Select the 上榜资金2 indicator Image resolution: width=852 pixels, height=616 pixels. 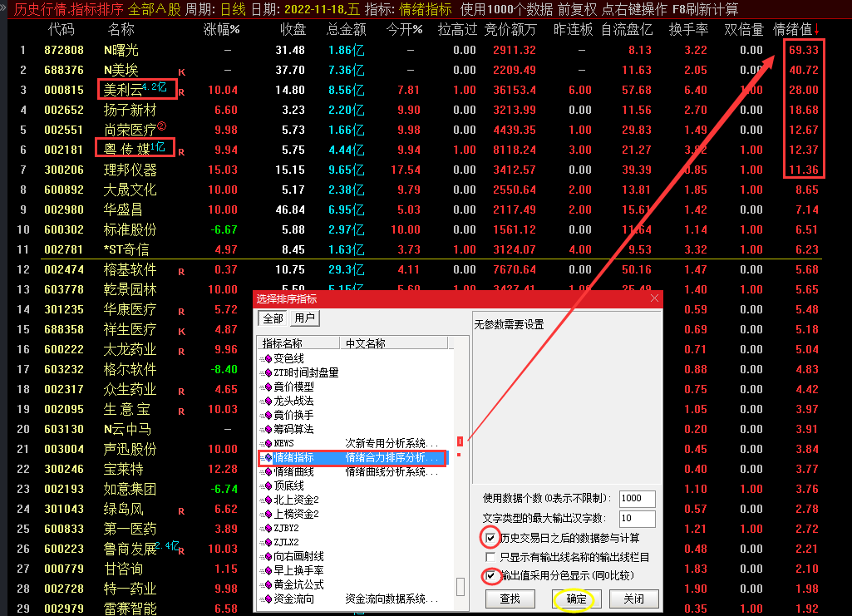[x=296, y=514]
